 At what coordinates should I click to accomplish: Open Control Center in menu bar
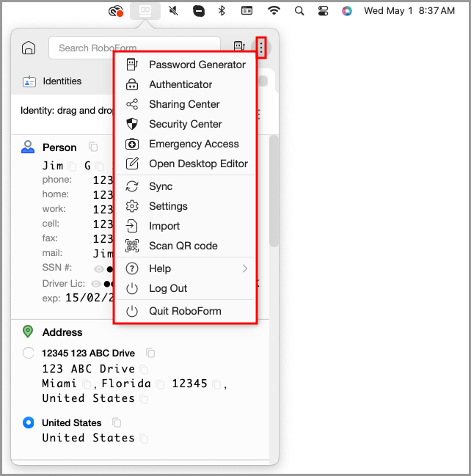(x=323, y=11)
